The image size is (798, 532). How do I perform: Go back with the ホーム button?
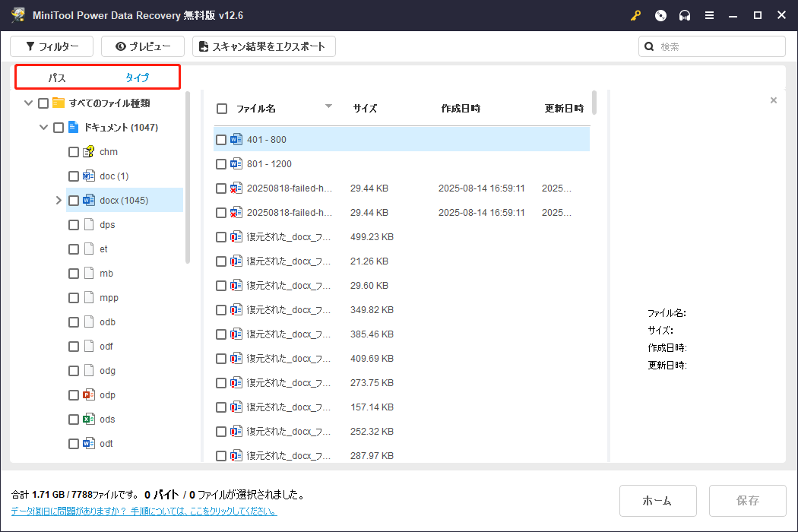[x=657, y=501]
